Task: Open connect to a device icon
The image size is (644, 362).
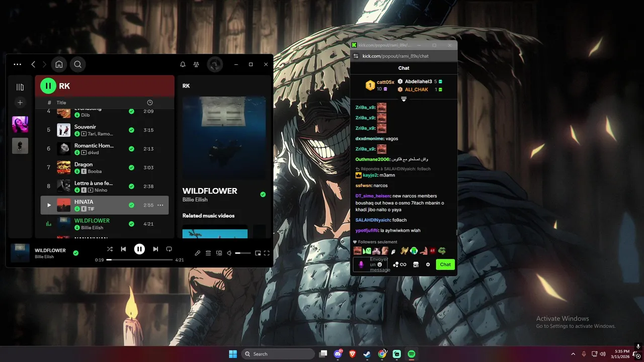Action: pyautogui.click(x=219, y=253)
